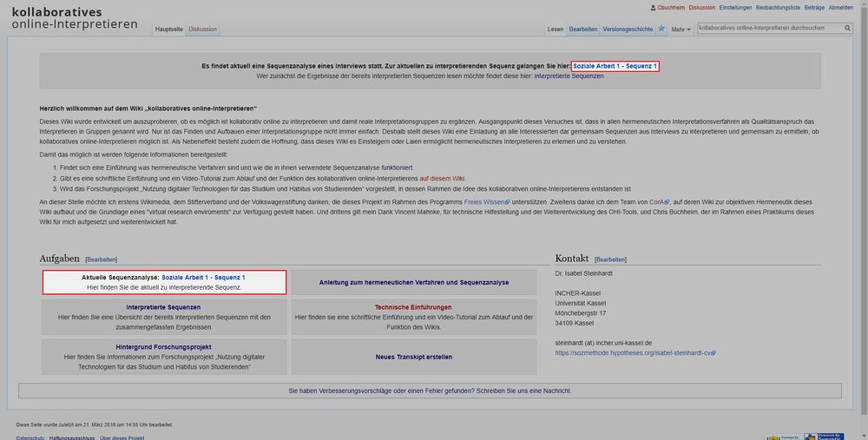Viewport: 868px width, 440px height.
Task: Click Neues Transkript erstellen
Action: (413, 357)
